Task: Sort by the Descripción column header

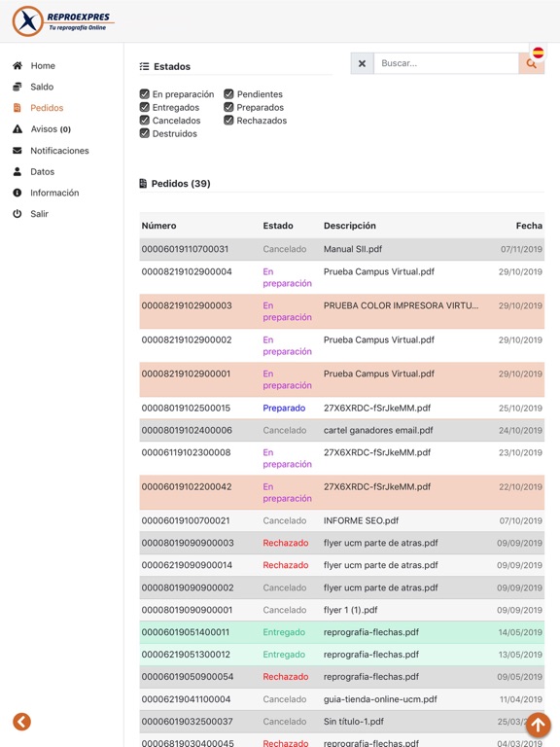Action: point(350,226)
